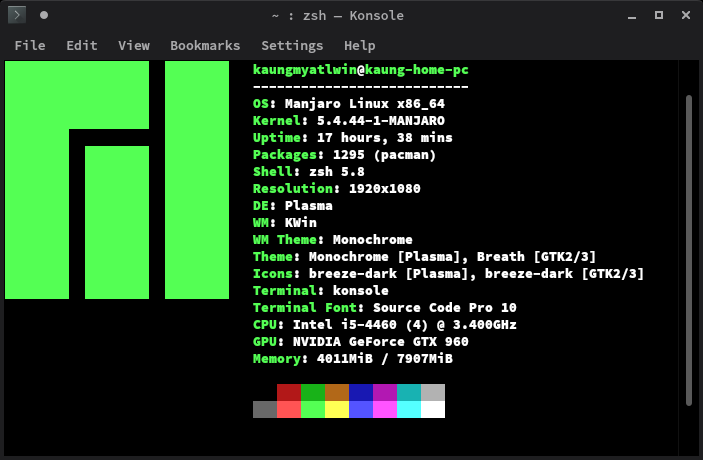Click the magenta color block

pyautogui.click(x=385, y=409)
